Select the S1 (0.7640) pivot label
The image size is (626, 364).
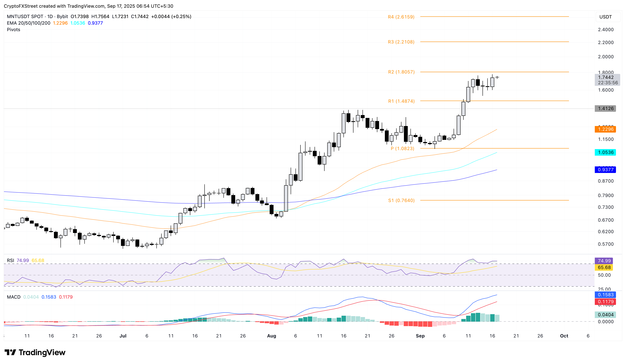(401, 200)
